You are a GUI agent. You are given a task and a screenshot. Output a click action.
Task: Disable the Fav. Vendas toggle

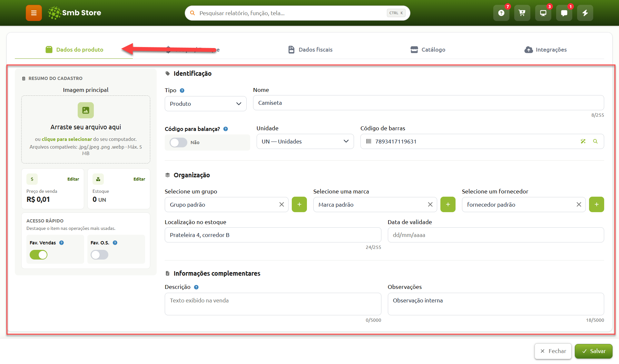point(39,255)
